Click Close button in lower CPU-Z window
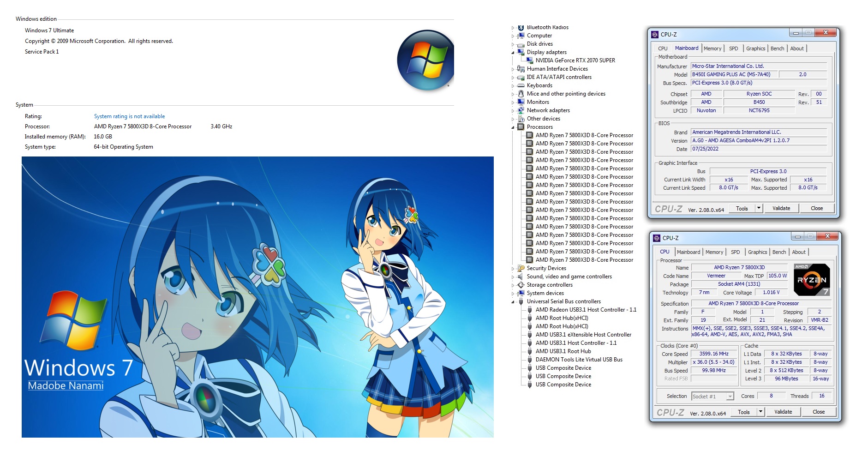 click(x=819, y=412)
